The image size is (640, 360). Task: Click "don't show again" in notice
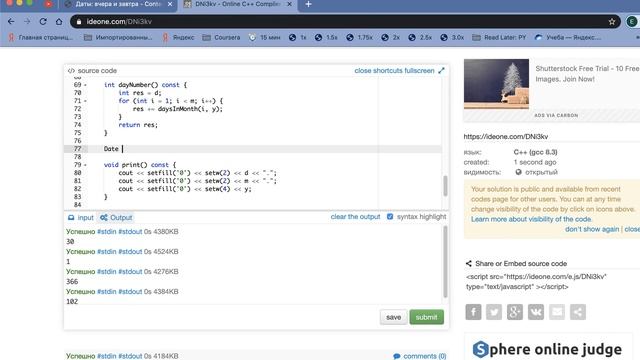tap(592, 229)
